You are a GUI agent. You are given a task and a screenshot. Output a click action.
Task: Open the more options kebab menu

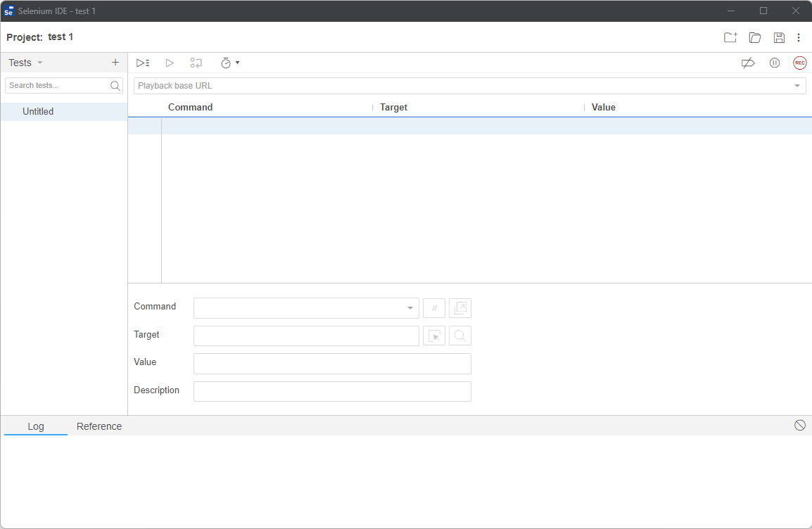(x=799, y=37)
